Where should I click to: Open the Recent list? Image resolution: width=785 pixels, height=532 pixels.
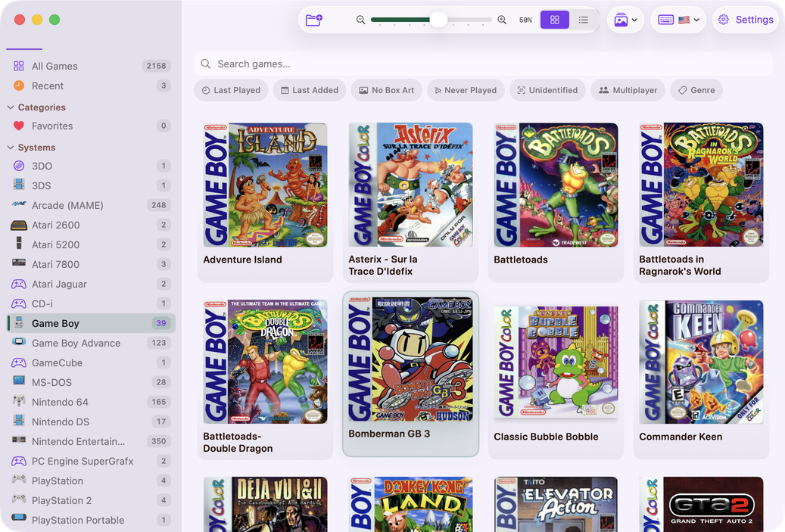(91, 86)
